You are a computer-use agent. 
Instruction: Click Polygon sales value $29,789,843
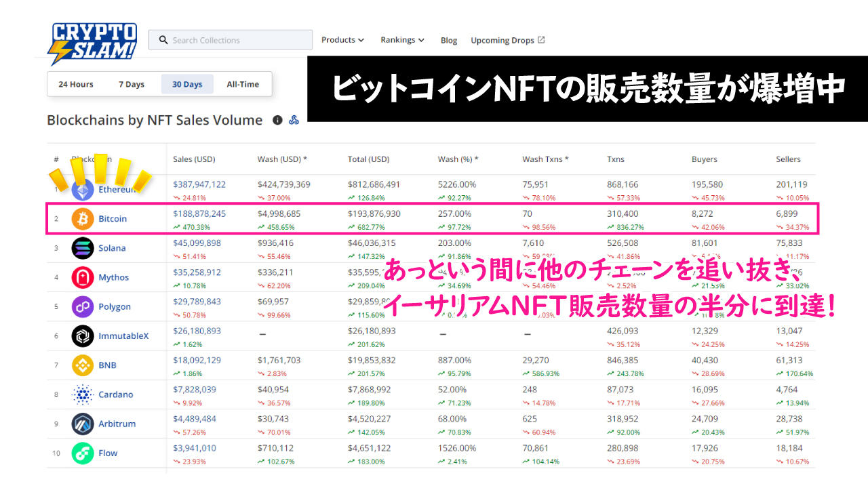point(197,301)
